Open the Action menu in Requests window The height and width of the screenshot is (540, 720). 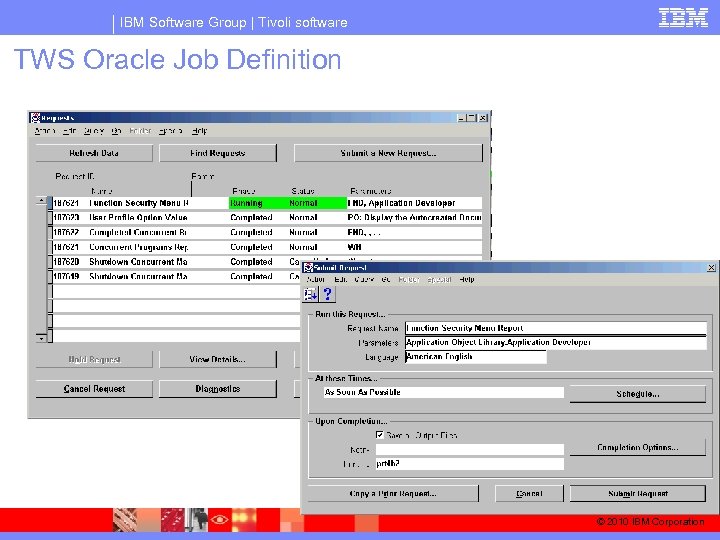45,131
